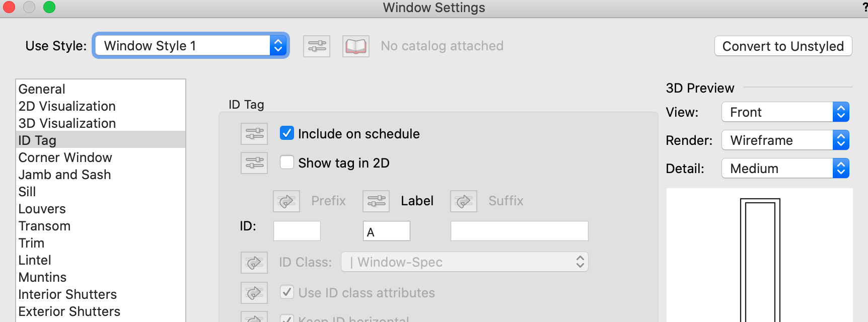Uncheck Include on schedule
868x322 pixels.
click(287, 133)
